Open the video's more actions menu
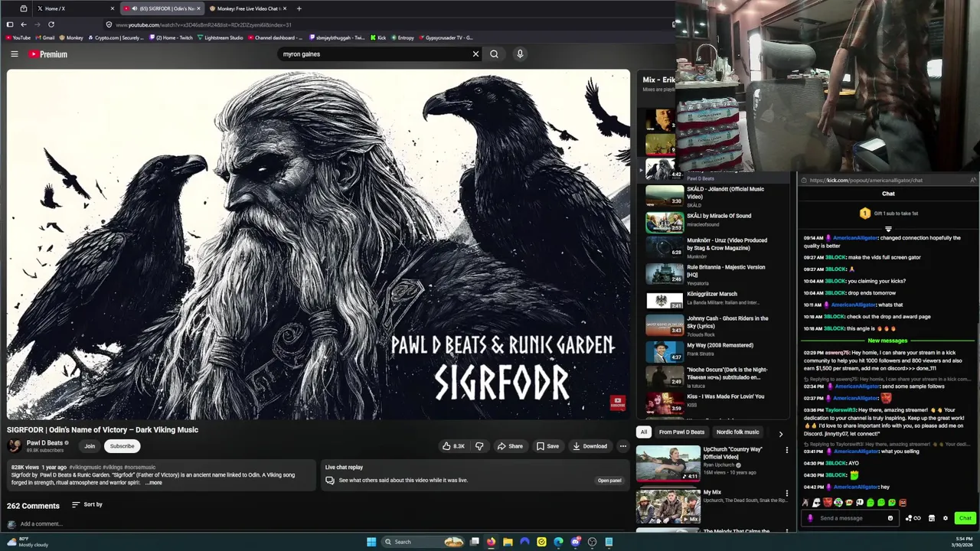 click(x=623, y=446)
